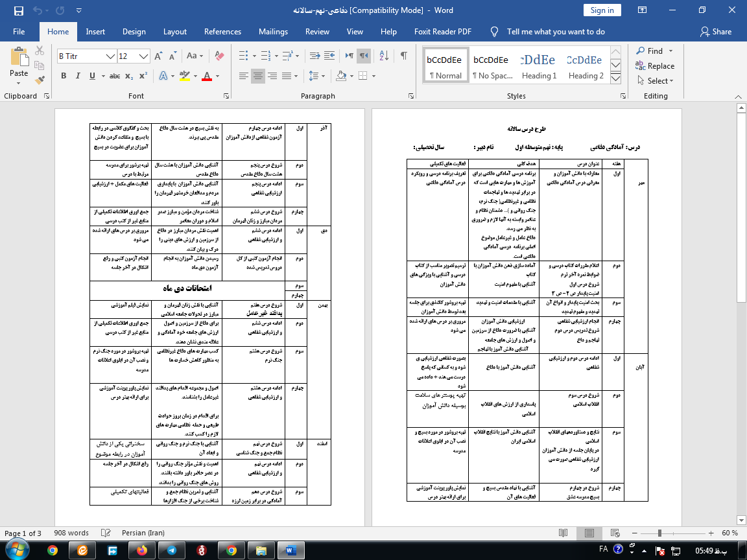Toggle Right-to-Left text direction
Viewport: 747px width, 560px height.
pos(364,56)
